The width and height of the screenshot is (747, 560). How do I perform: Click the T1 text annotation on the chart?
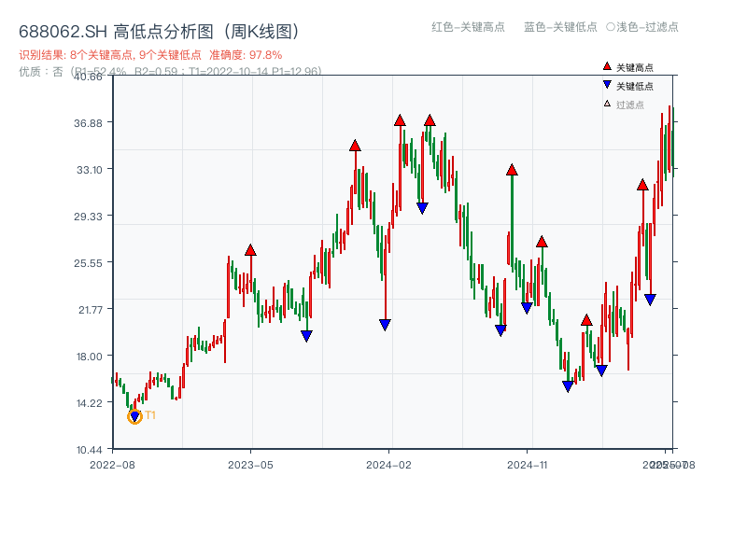148,413
